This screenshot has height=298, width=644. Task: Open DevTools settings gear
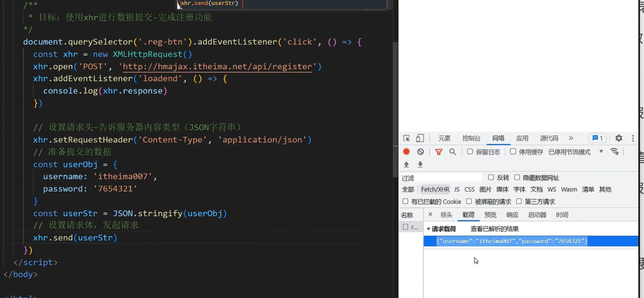tap(619, 138)
